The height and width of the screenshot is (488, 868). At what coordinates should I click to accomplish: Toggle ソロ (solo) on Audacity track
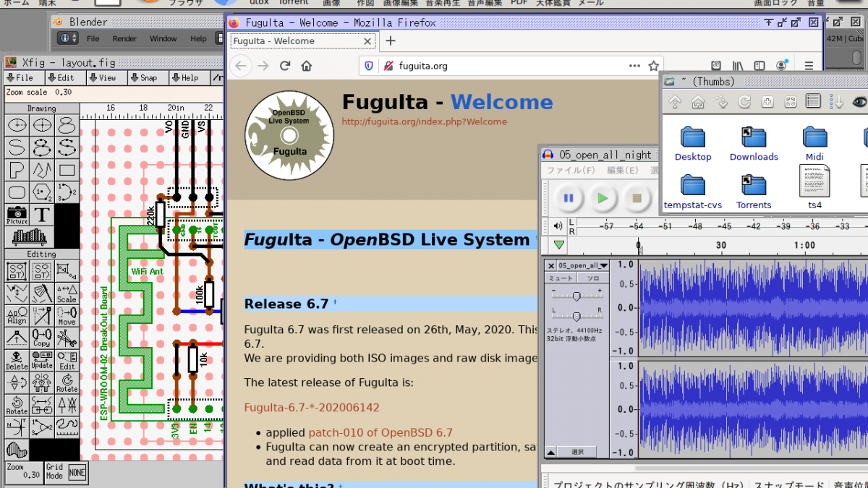tap(593, 278)
